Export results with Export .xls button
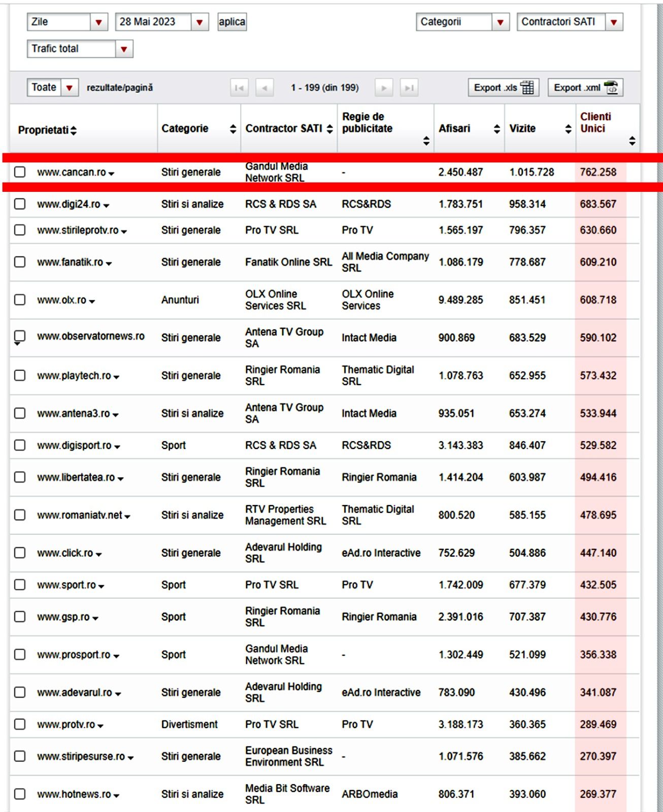Image resolution: width=663 pixels, height=812 pixels. coord(503,88)
